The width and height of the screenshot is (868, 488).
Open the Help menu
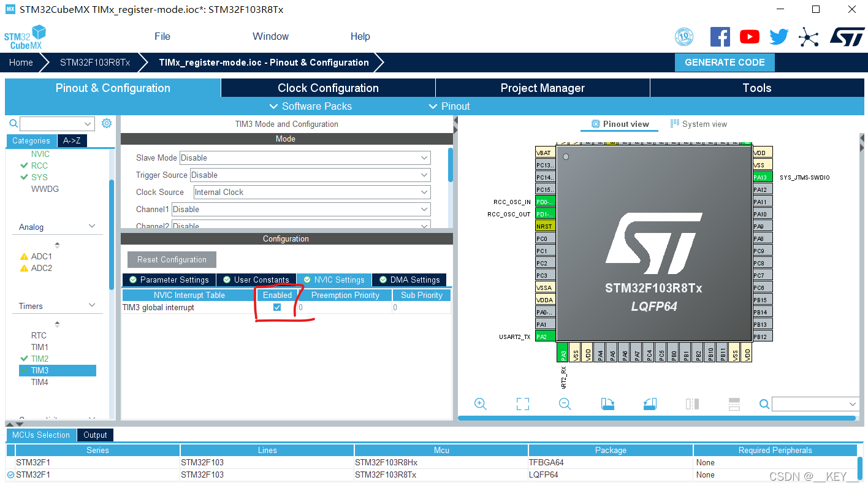point(360,36)
